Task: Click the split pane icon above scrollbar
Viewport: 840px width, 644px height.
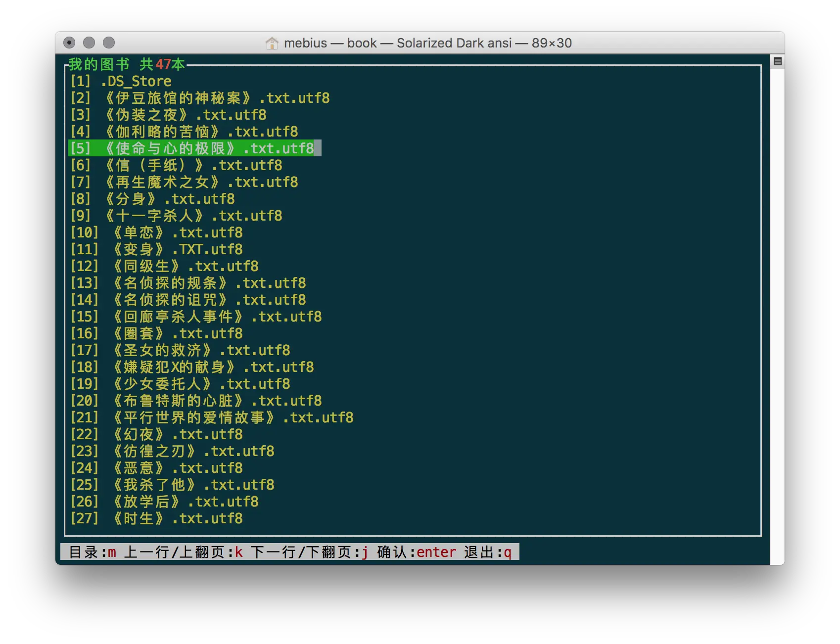Action: pyautogui.click(x=777, y=61)
